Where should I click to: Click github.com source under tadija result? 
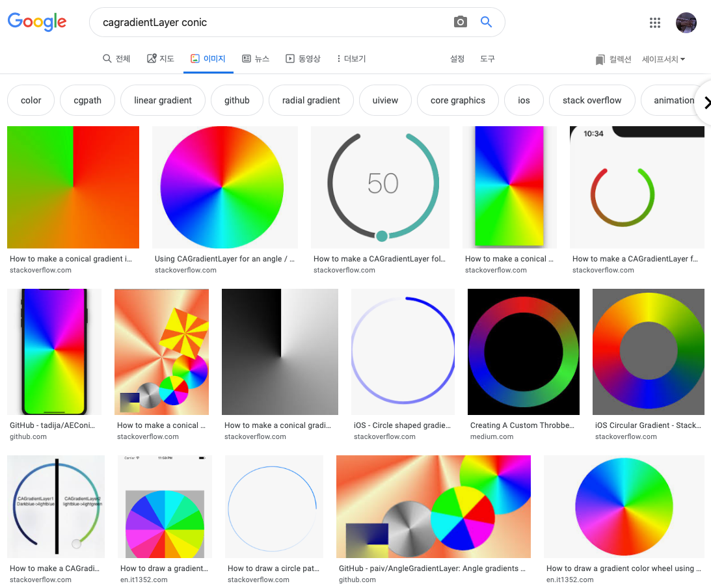click(28, 436)
